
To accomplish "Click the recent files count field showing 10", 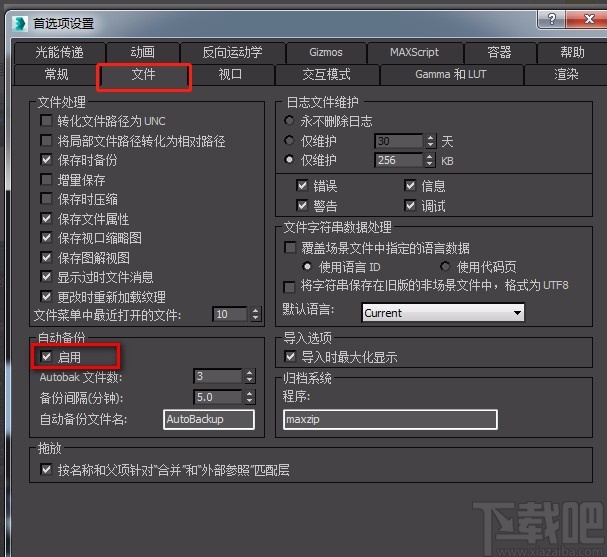I will 230,314.
